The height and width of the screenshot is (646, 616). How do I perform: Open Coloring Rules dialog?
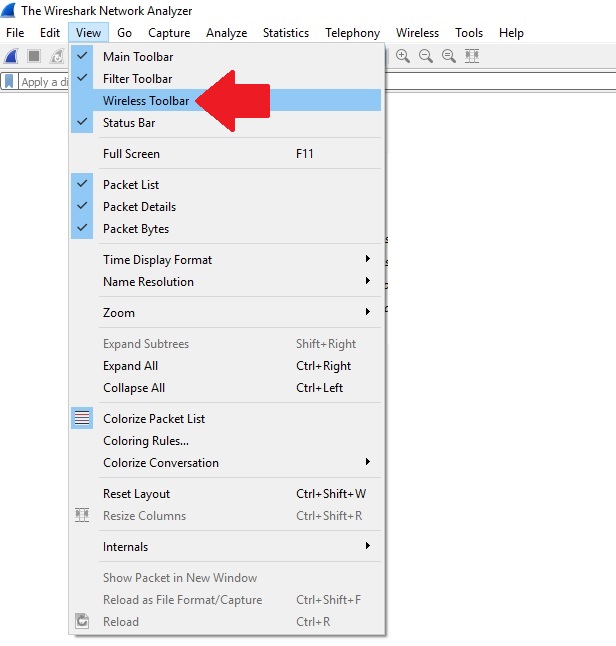(225, 440)
